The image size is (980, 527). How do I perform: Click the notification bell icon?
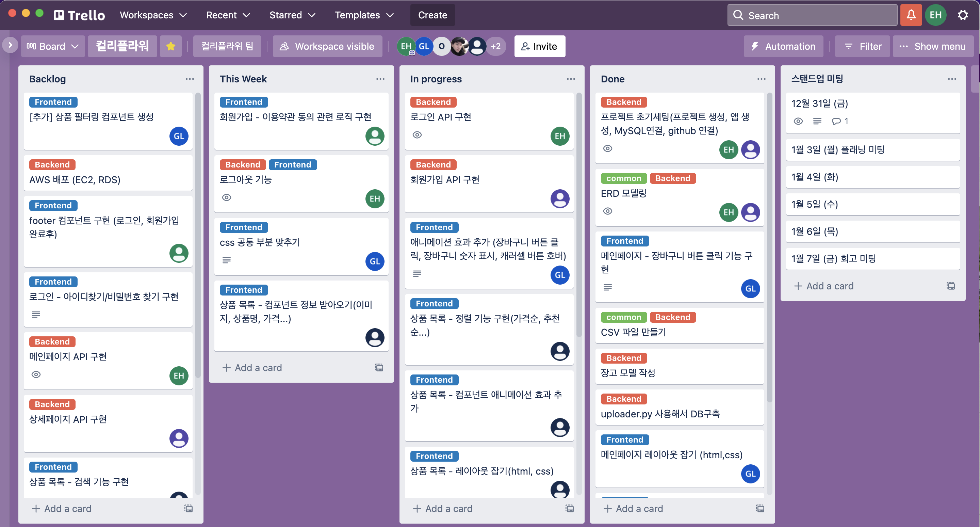(911, 15)
